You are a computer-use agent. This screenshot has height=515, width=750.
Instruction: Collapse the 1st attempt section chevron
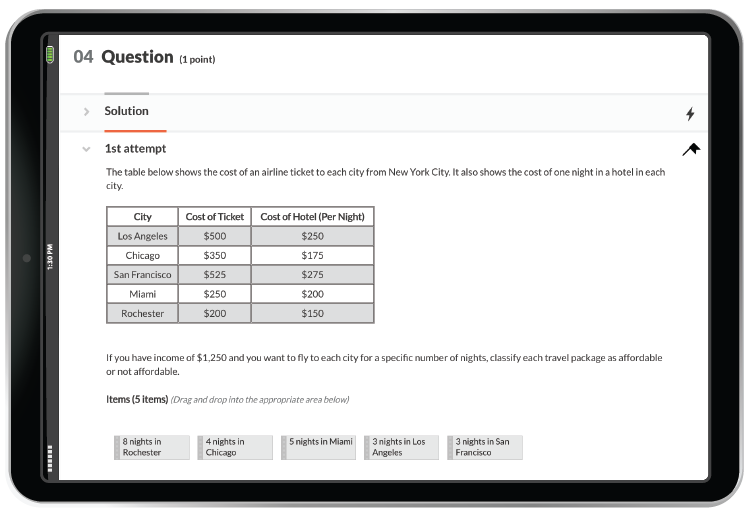(87, 149)
